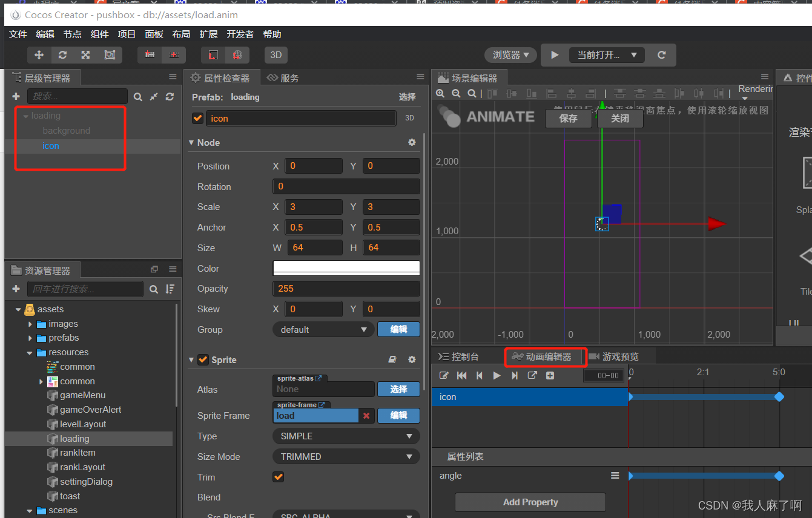Click the Atlas 选择 button

click(x=398, y=389)
